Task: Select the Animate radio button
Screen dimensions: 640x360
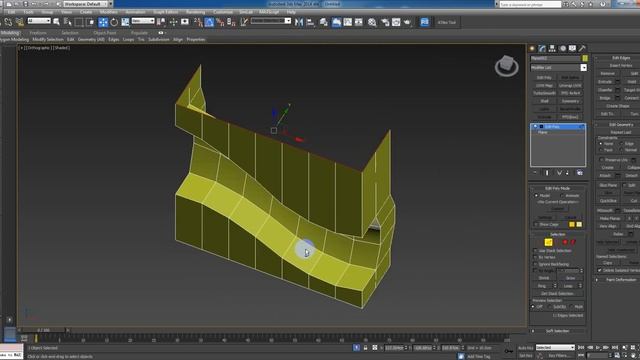Action: [562, 196]
